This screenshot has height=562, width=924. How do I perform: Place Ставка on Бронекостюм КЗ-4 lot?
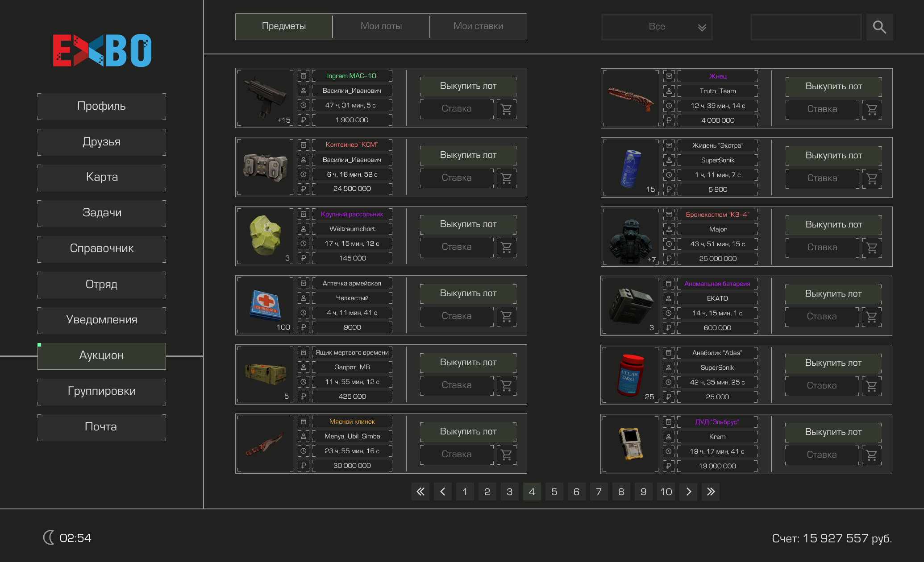[x=822, y=247]
